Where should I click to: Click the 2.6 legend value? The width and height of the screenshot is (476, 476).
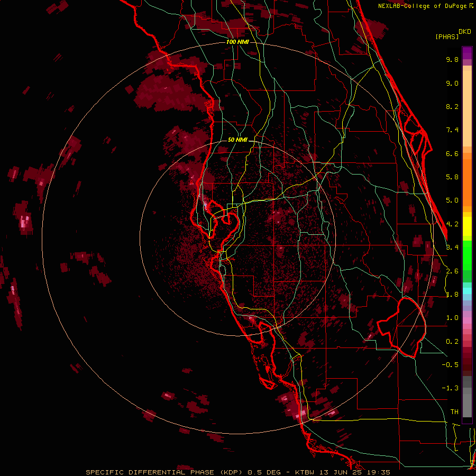[x=452, y=271]
